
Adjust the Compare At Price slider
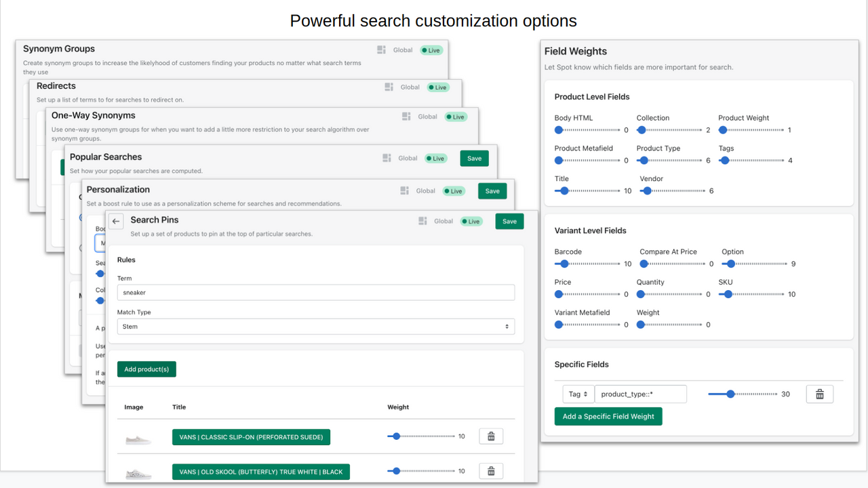pyautogui.click(x=673, y=264)
